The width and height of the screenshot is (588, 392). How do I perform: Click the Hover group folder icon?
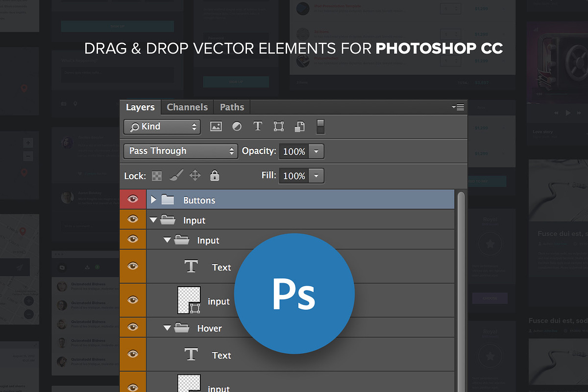pyautogui.click(x=182, y=328)
